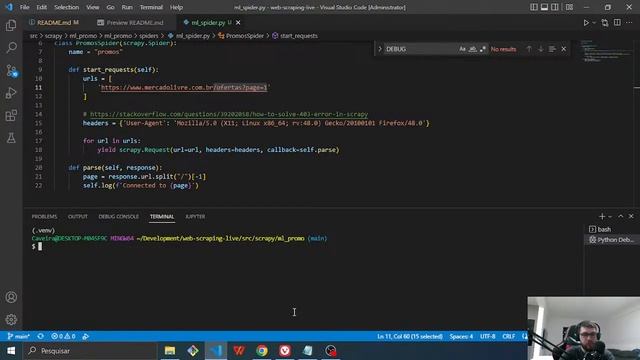Split the editor to the right

pyautogui.click(x=617, y=23)
